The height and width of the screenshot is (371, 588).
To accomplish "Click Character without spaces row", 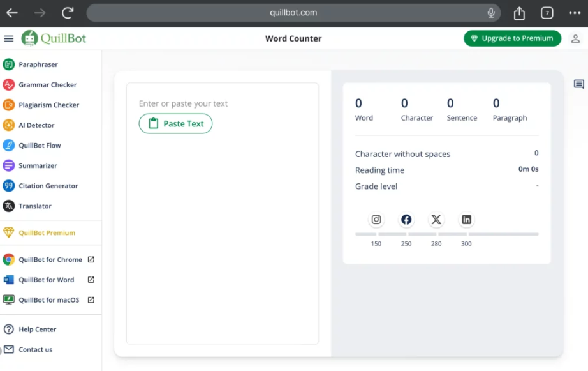I will click(x=446, y=154).
